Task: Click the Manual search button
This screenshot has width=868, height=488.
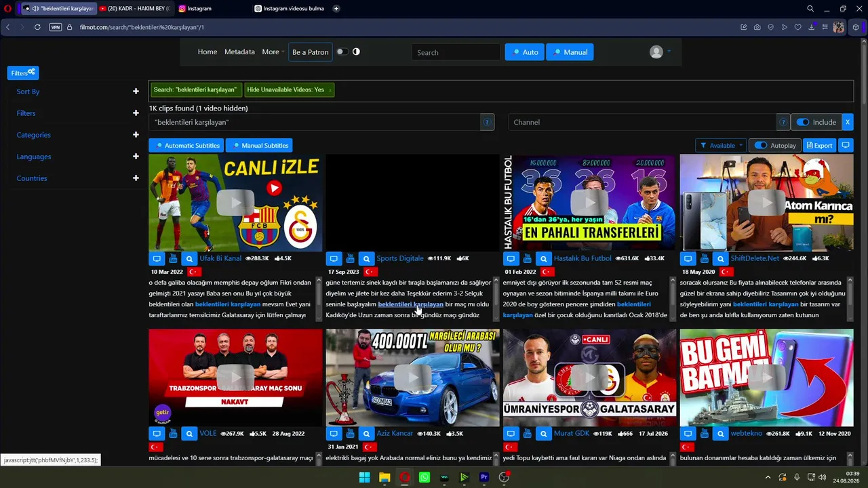Action: 570,52
